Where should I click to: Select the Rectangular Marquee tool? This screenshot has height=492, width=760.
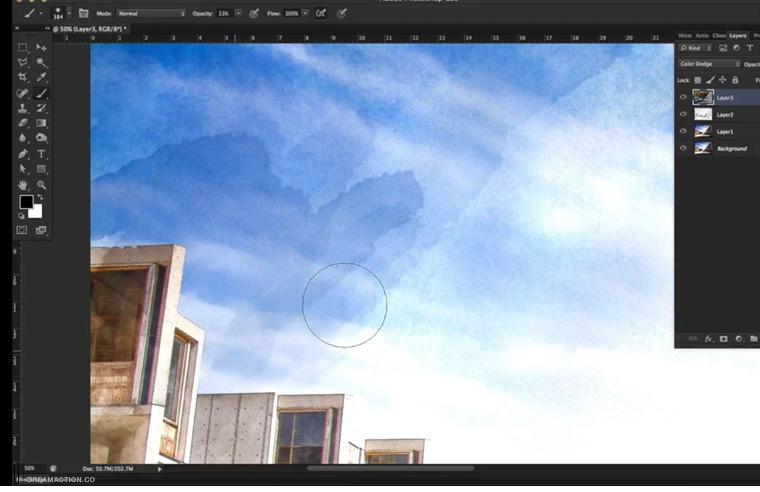[x=22, y=48]
